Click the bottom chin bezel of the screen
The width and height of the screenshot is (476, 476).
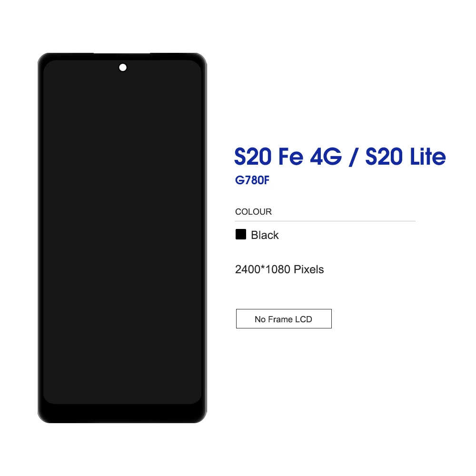tap(122, 413)
